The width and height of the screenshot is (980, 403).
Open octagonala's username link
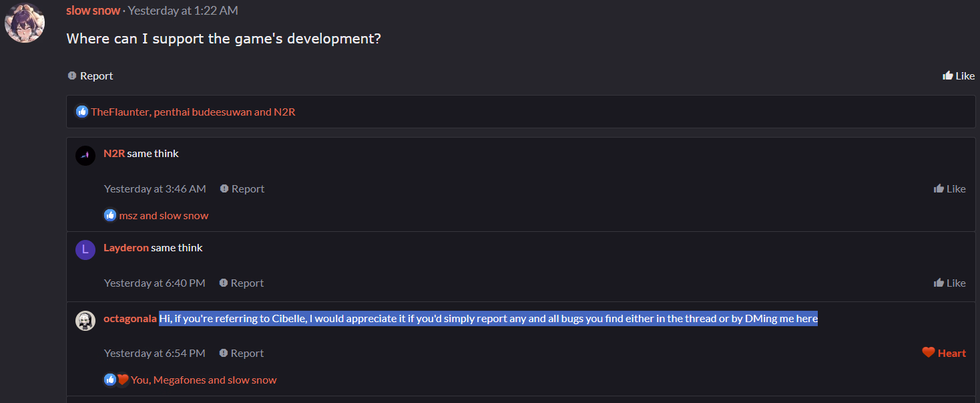click(x=130, y=319)
